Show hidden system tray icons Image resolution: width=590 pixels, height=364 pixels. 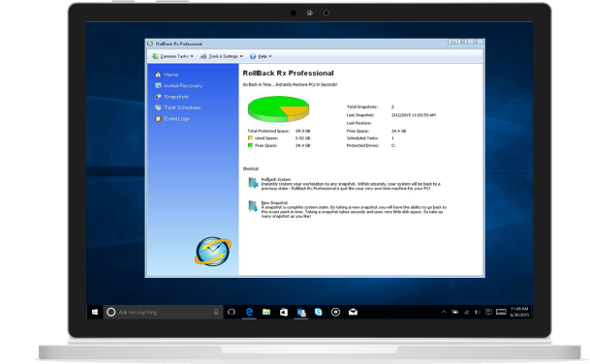tap(444, 312)
